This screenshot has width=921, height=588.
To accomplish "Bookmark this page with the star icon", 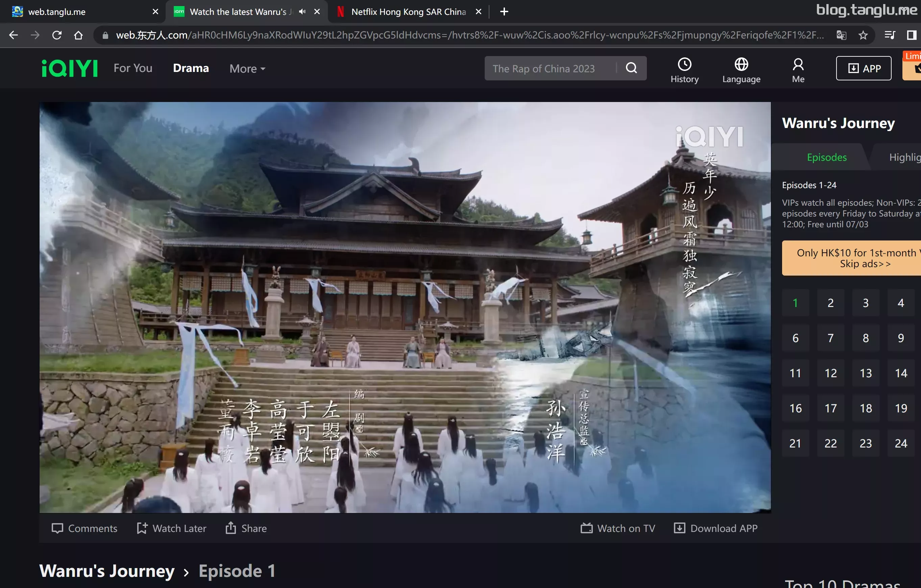I will point(863,35).
